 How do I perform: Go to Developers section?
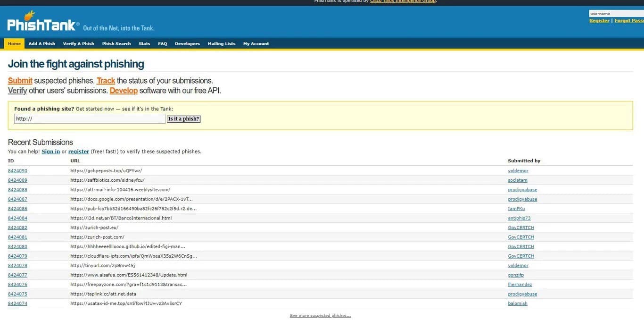pyautogui.click(x=187, y=43)
